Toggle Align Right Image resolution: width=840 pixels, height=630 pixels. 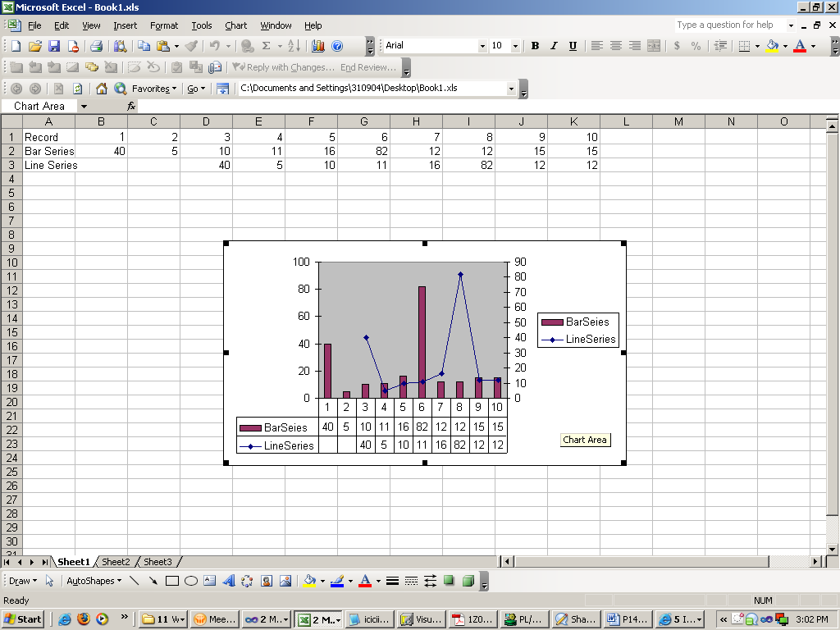click(x=634, y=46)
